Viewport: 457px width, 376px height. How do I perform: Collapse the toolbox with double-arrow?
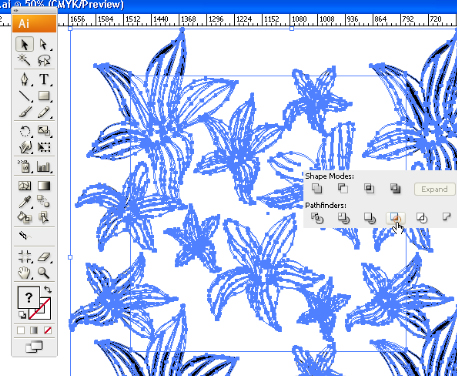tap(16, 11)
